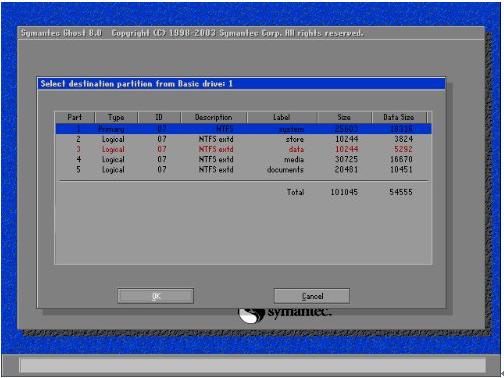Click the Description column header
Viewport: 504px width, 378px height.
(214, 117)
